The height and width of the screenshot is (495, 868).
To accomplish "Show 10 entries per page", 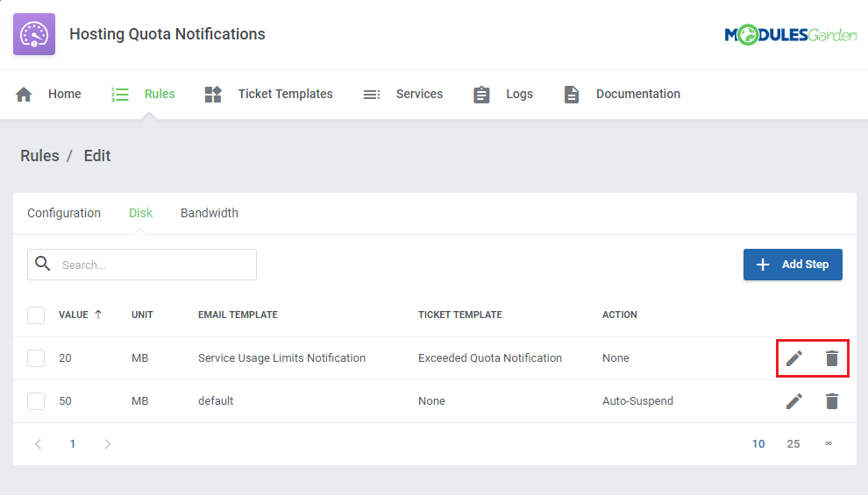I will 758,443.
